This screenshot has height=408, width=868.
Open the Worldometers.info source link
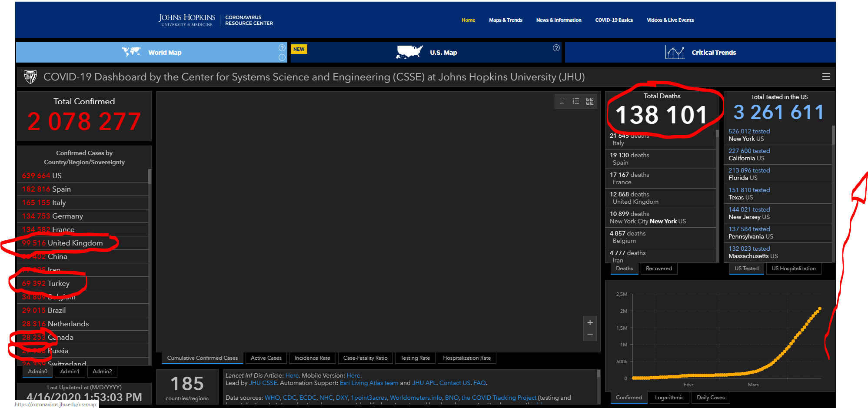tap(416, 398)
